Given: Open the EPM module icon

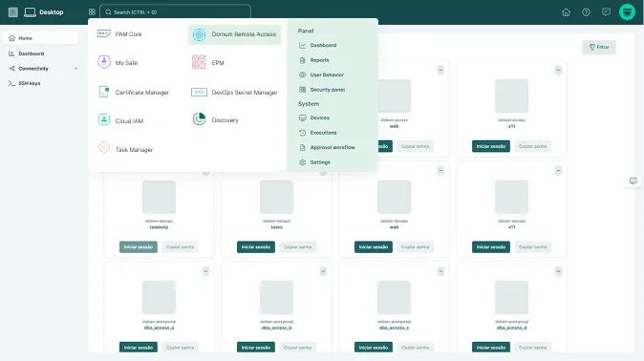Looking at the screenshot, I should [x=199, y=62].
